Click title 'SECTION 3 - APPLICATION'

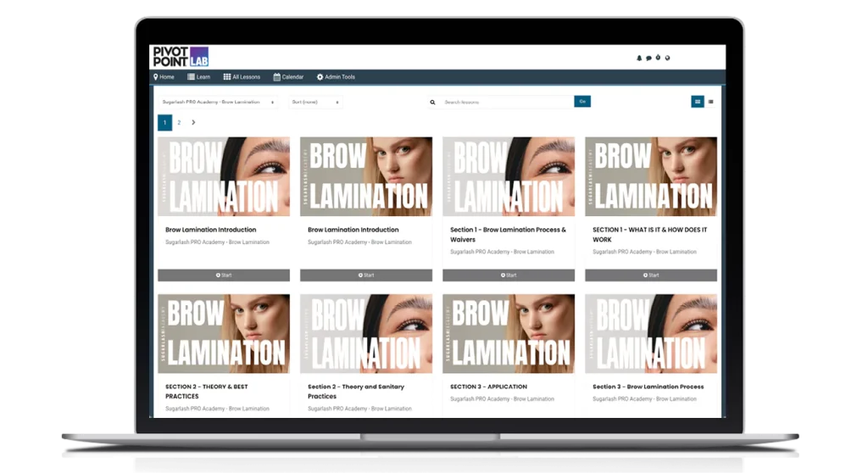488,387
